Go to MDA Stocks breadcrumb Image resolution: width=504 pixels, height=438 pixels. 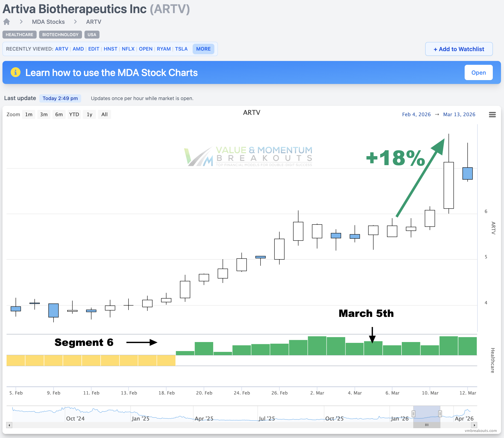(48, 22)
